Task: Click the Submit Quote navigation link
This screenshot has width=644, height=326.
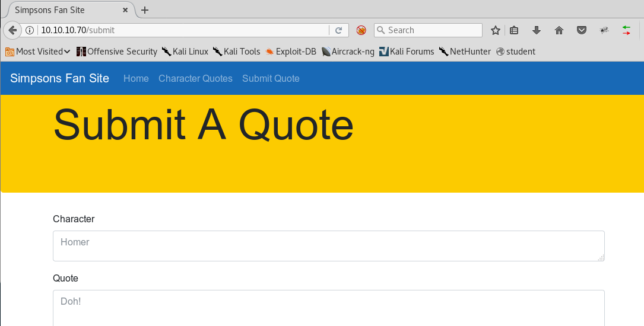Action: point(271,78)
